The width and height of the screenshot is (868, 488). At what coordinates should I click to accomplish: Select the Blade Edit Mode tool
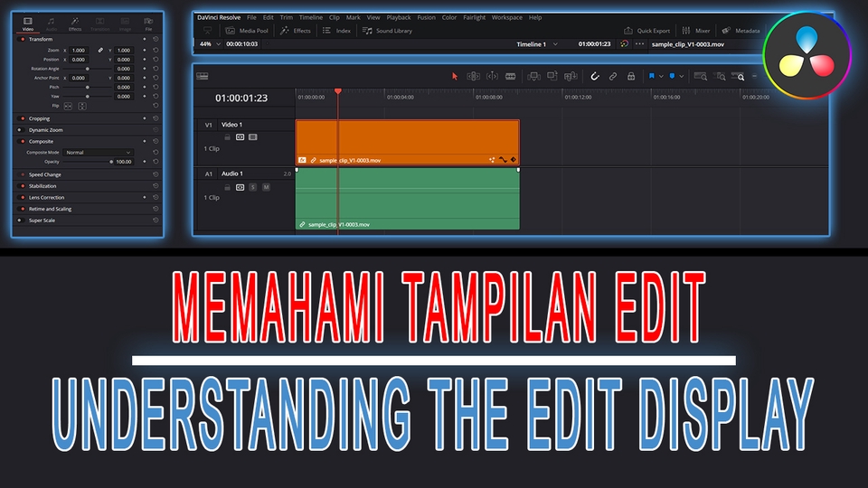510,76
